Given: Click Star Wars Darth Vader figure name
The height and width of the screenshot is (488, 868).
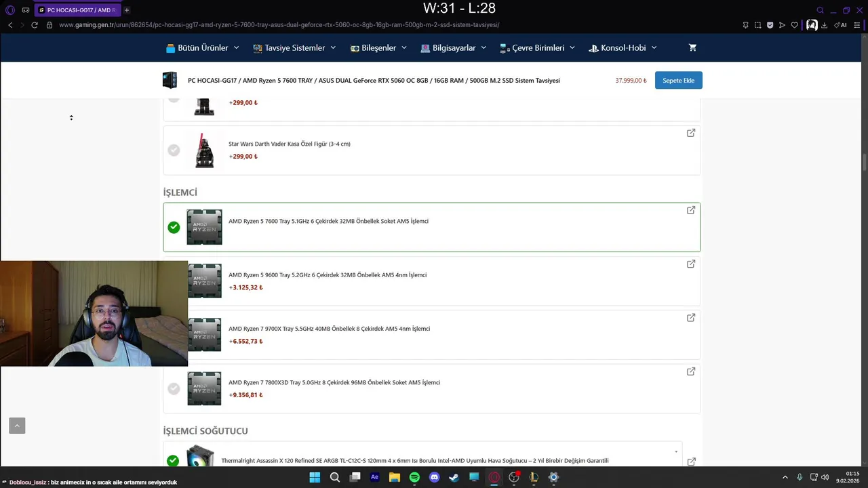Looking at the screenshot, I should pyautogui.click(x=290, y=144).
